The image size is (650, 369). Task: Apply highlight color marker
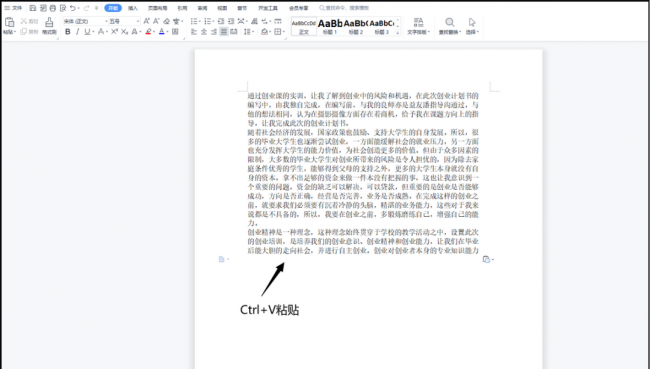point(148,32)
